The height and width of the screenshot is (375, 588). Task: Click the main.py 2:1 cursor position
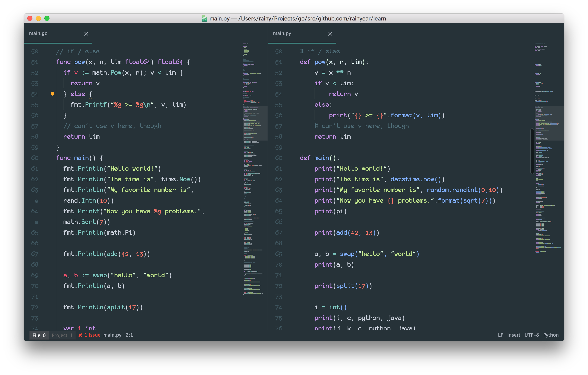point(129,335)
